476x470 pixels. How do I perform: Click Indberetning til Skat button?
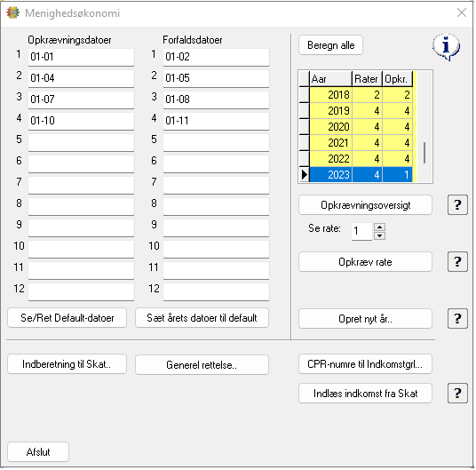point(67,364)
